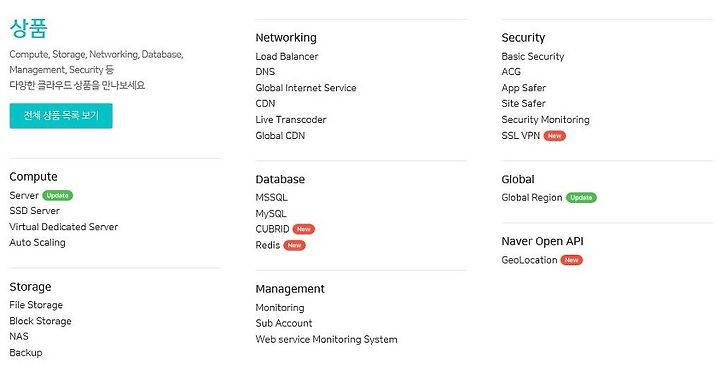Click the Update badge next to Global Region
The width and height of the screenshot is (720, 365).
click(581, 197)
